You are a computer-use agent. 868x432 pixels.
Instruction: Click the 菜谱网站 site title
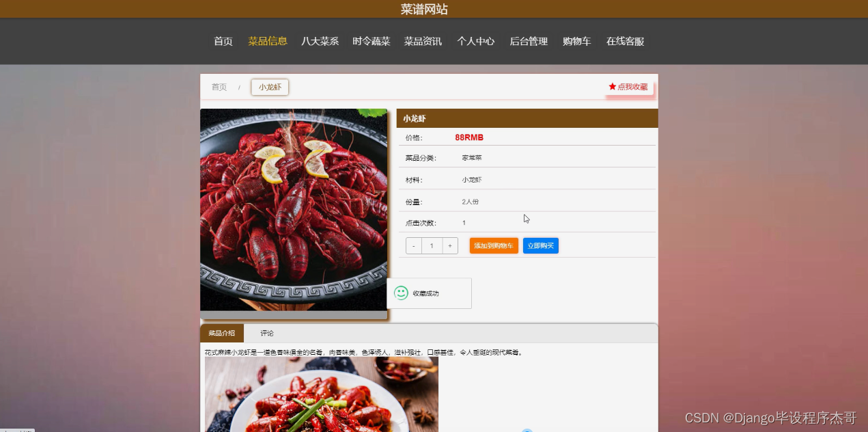point(424,9)
